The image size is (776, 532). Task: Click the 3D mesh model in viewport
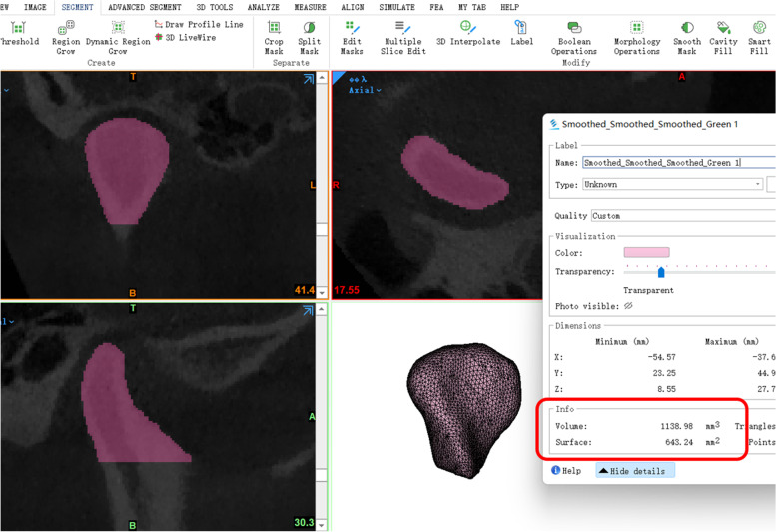(x=463, y=410)
